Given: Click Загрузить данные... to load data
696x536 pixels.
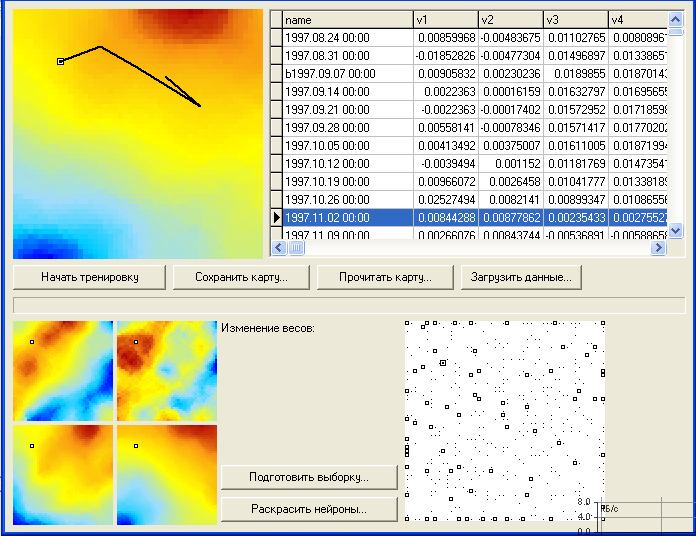Looking at the screenshot, I should [521, 277].
